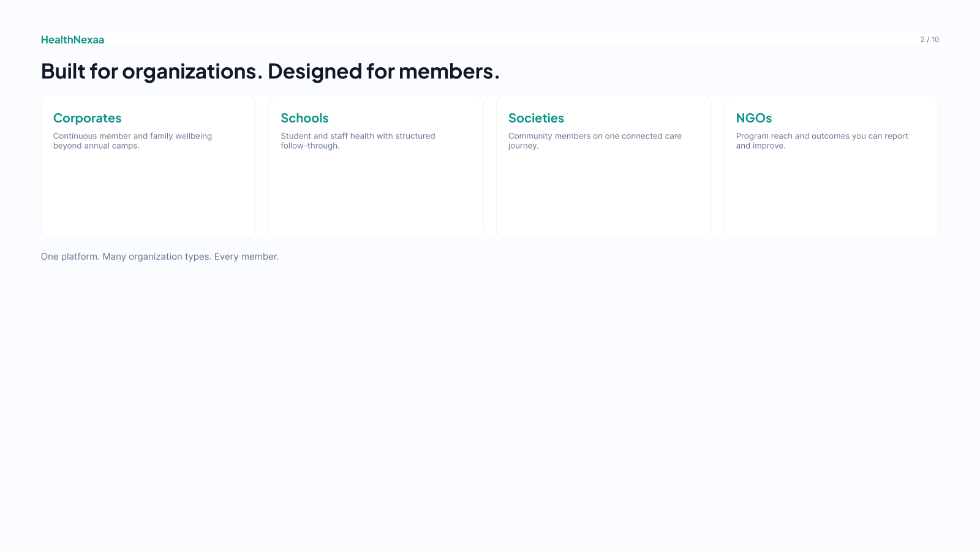Image resolution: width=980 pixels, height=551 pixels.
Task: Click the NGOs card heading
Action: tap(753, 118)
